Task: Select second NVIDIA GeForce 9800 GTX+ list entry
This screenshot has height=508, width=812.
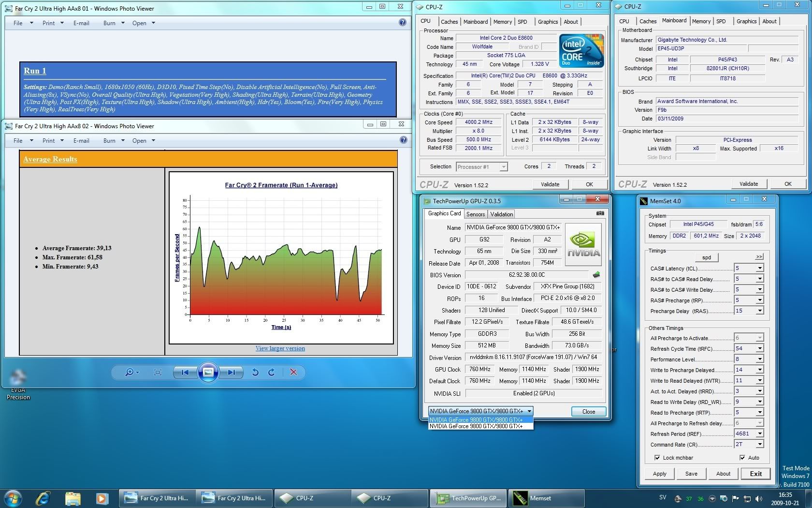Action: pos(480,426)
